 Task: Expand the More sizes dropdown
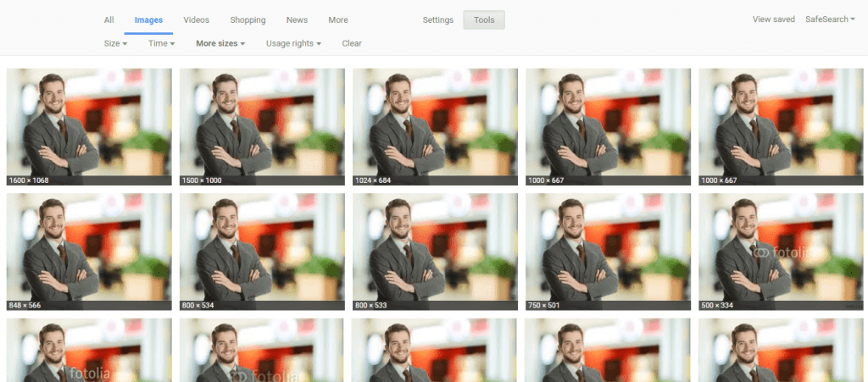(220, 43)
